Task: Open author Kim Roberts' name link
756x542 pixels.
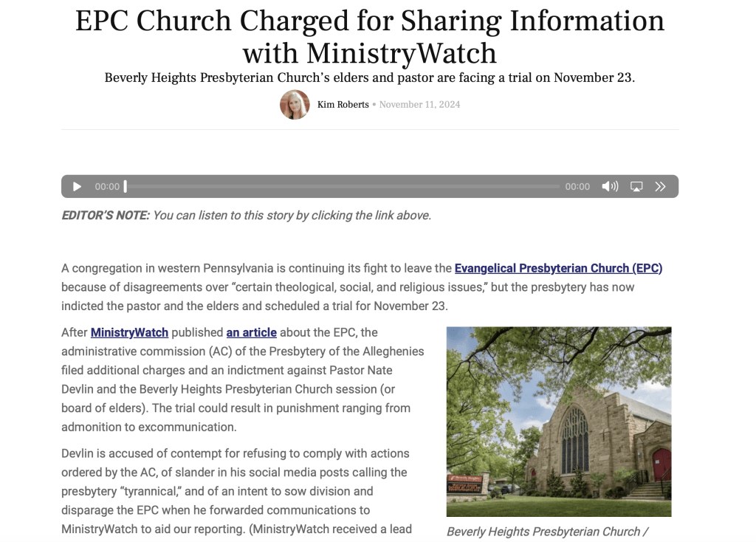Action: 343,105
